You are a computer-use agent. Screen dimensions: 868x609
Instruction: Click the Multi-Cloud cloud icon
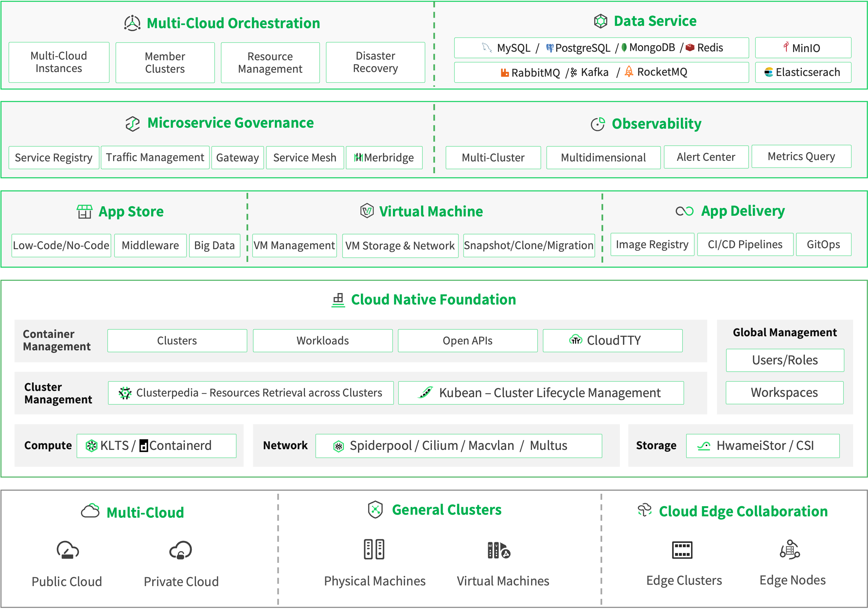tap(90, 511)
